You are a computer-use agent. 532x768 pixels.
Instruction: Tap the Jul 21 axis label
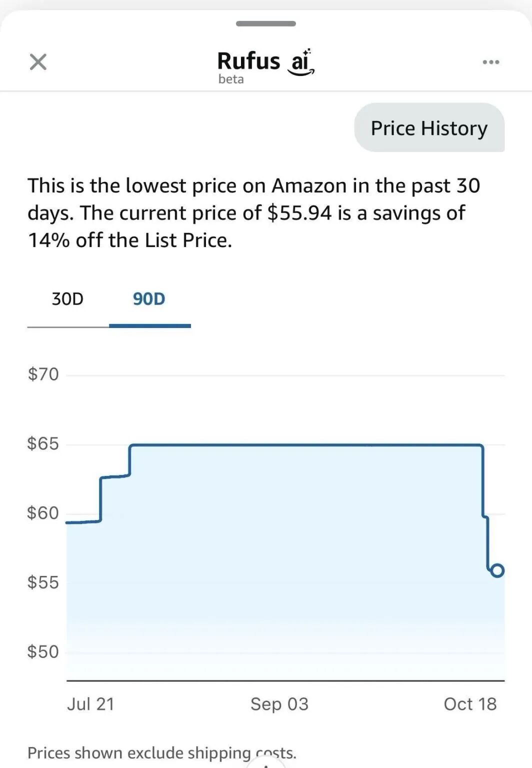pos(90,704)
